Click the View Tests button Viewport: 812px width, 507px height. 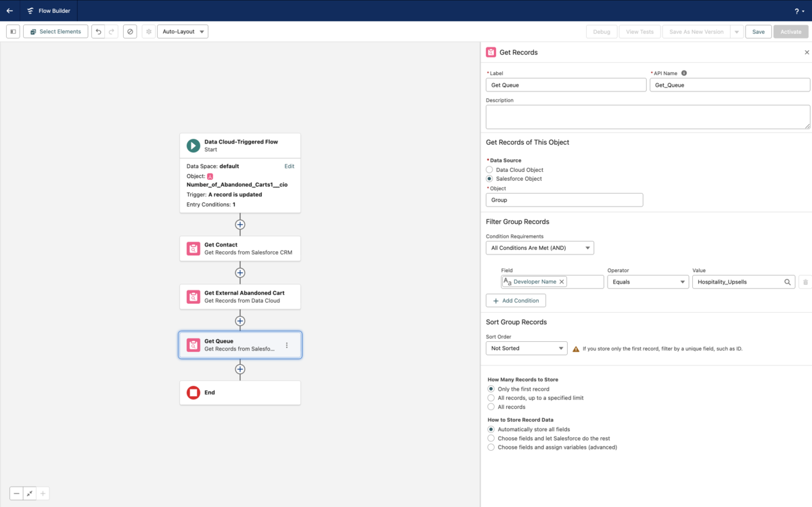point(640,32)
